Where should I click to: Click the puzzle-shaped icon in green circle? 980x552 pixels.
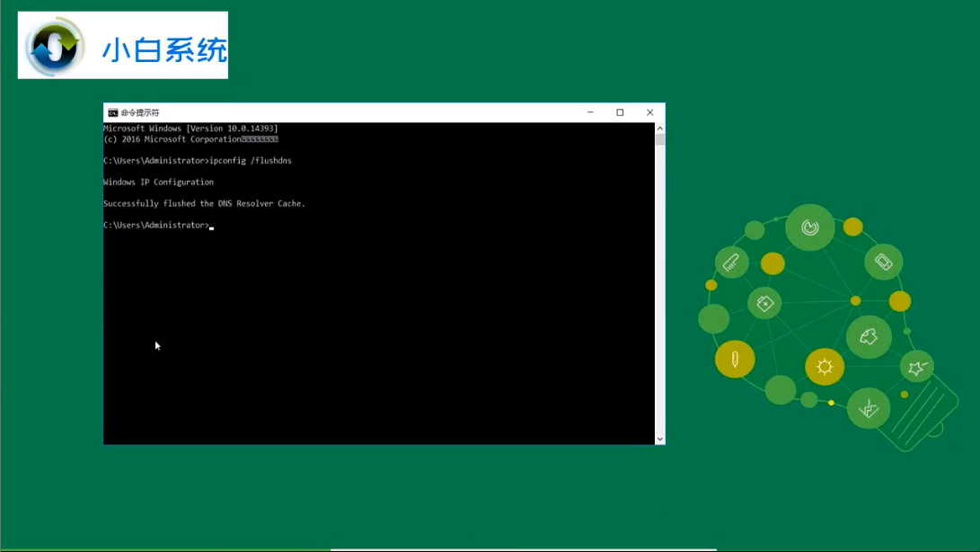[869, 337]
